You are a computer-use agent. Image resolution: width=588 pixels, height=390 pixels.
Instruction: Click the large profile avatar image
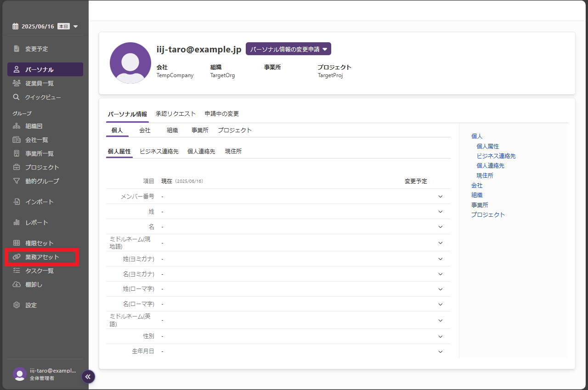click(130, 63)
